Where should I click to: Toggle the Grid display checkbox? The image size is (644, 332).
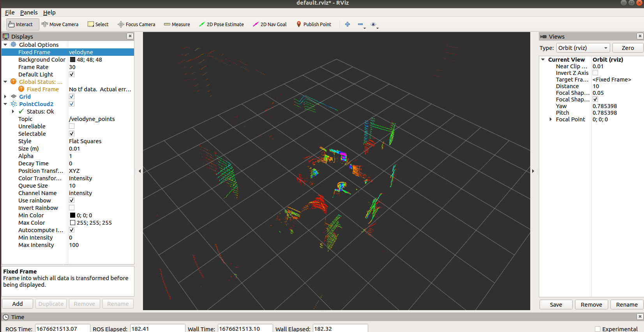(x=72, y=96)
